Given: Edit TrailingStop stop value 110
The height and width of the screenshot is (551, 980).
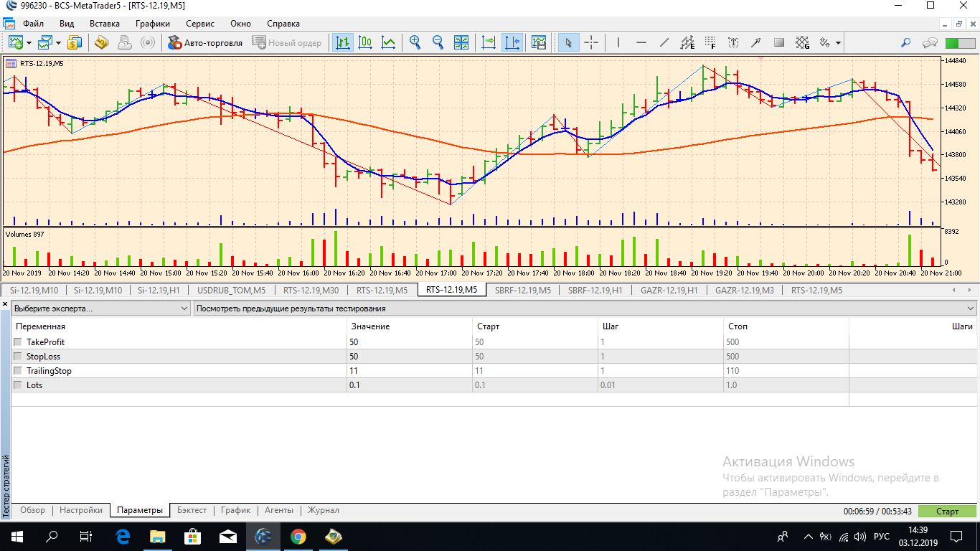Looking at the screenshot, I should [786, 371].
